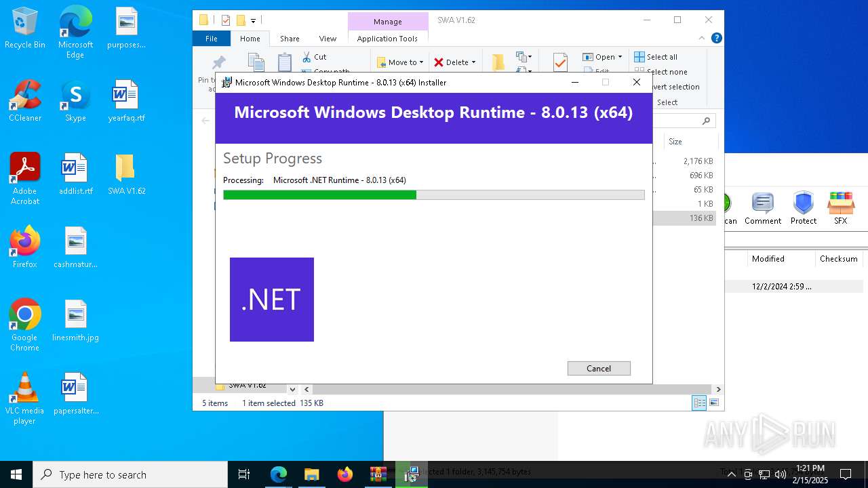868x488 pixels.
Task: Open WinRAR from the taskbar
Action: point(378,474)
